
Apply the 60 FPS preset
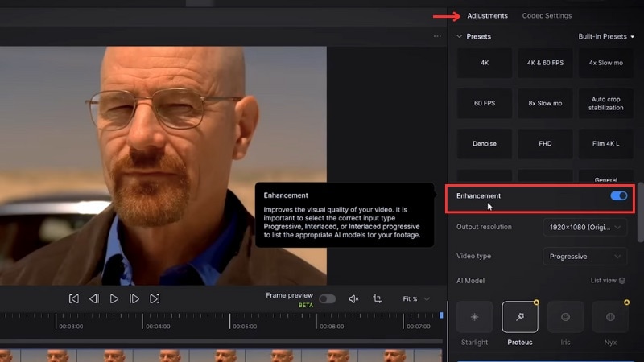[485, 103]
